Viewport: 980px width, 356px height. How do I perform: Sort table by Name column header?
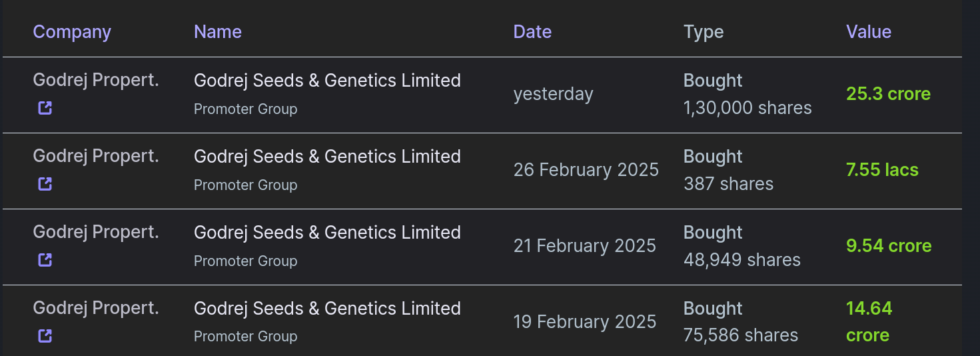tap(217, 31)
